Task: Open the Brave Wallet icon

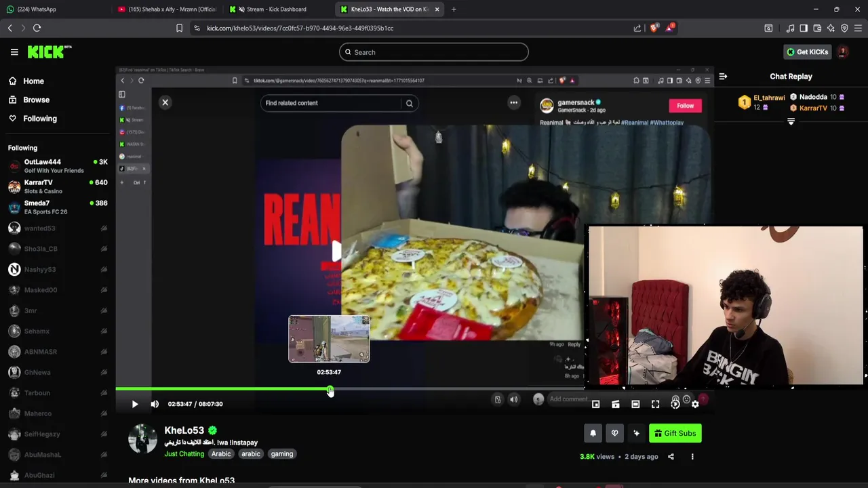Action: click(817, 28)
